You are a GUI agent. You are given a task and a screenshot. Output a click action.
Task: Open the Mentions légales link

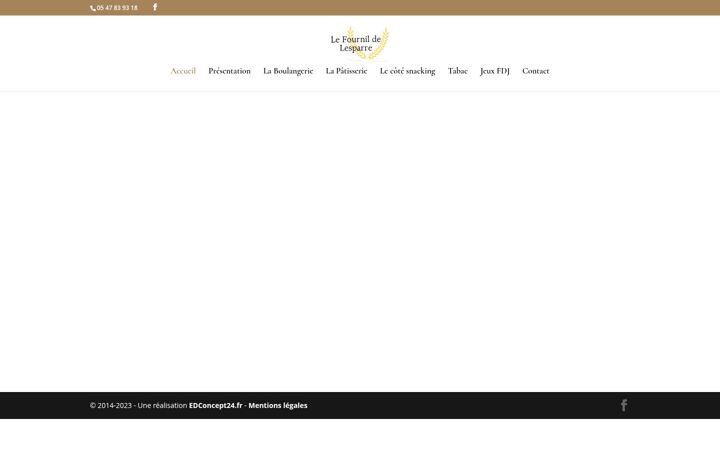coord(278,405)
